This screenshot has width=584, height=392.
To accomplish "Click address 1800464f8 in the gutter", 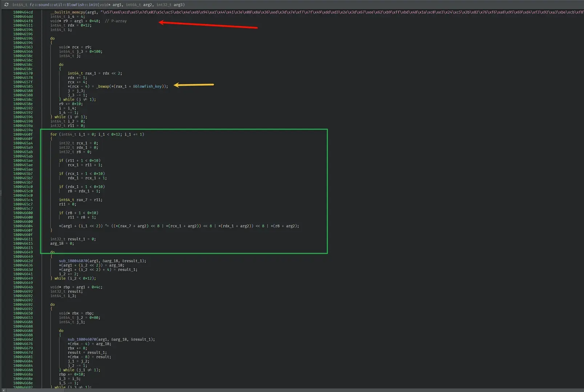I will click(23, 21).
